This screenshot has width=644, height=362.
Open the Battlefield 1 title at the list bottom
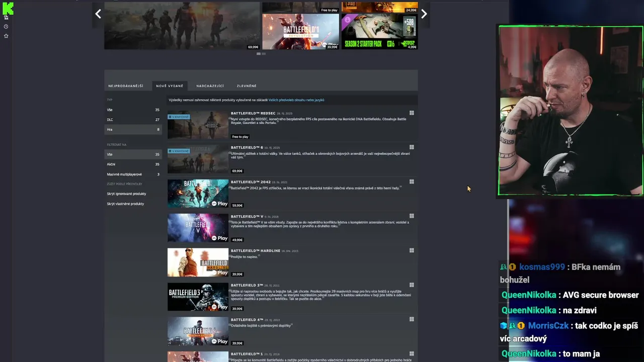tap(247, 354)
